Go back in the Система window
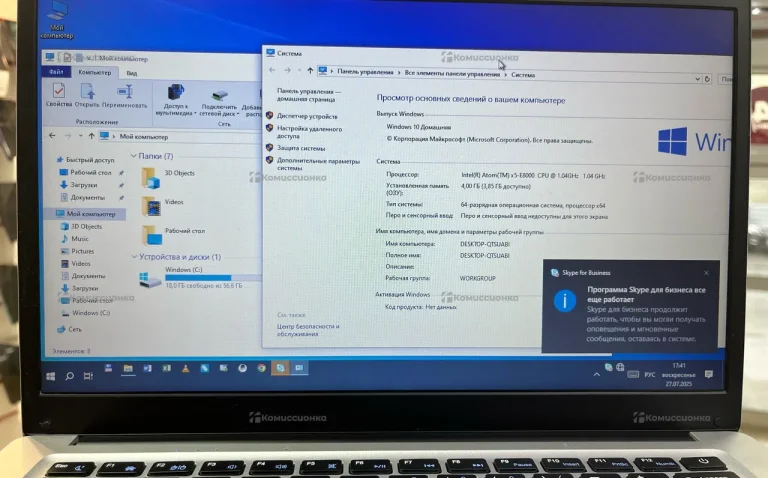The width and height of the screenshot is (768, 478). coord(272,70)
